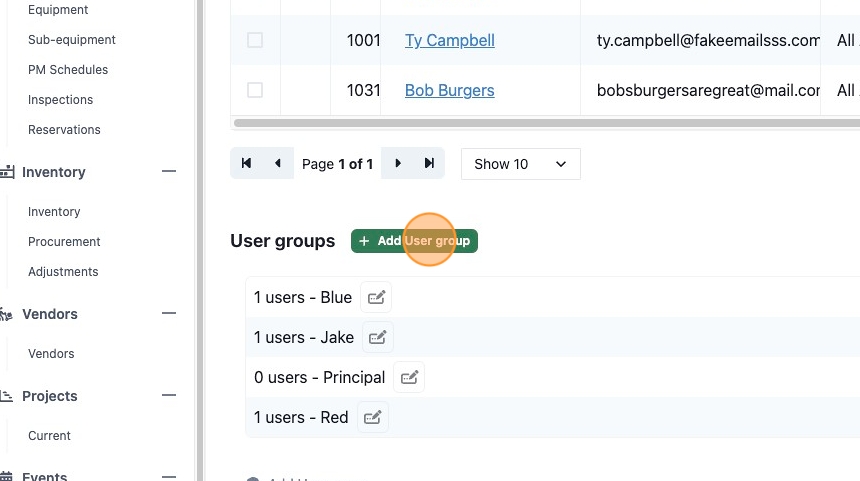Click the '1 users - Red' group row

553,417
